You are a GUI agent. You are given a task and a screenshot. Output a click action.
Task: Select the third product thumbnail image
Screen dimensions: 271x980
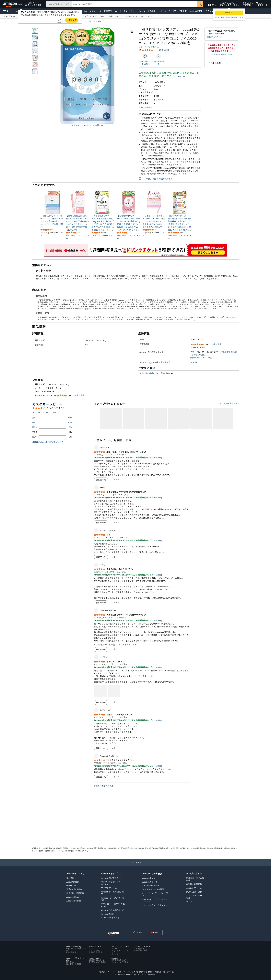[35, 44]
